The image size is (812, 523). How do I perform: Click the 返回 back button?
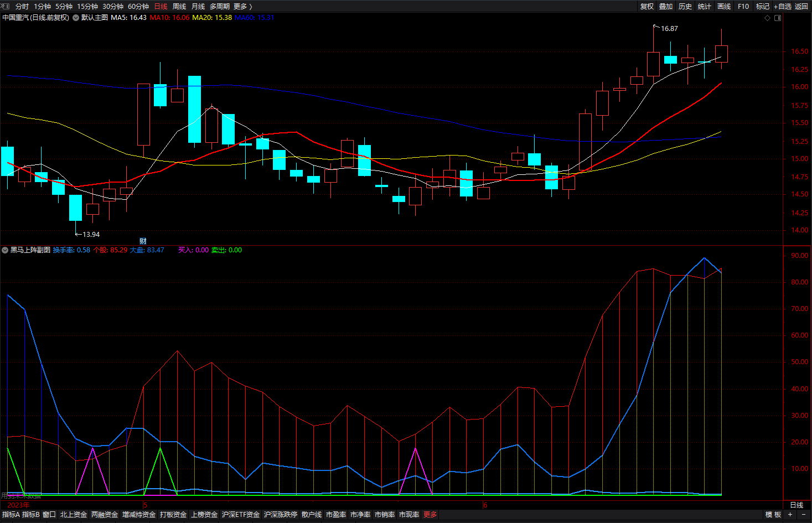[801, 6]
